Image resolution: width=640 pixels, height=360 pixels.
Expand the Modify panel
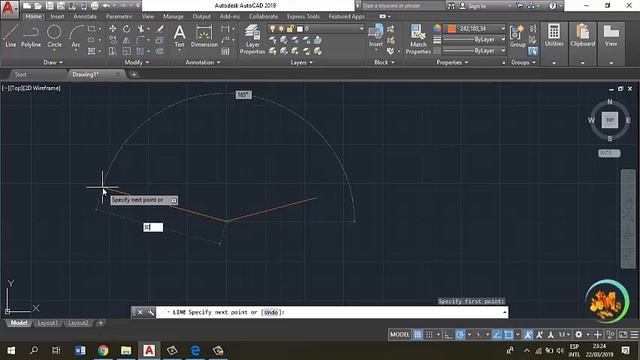click(136, 62)
